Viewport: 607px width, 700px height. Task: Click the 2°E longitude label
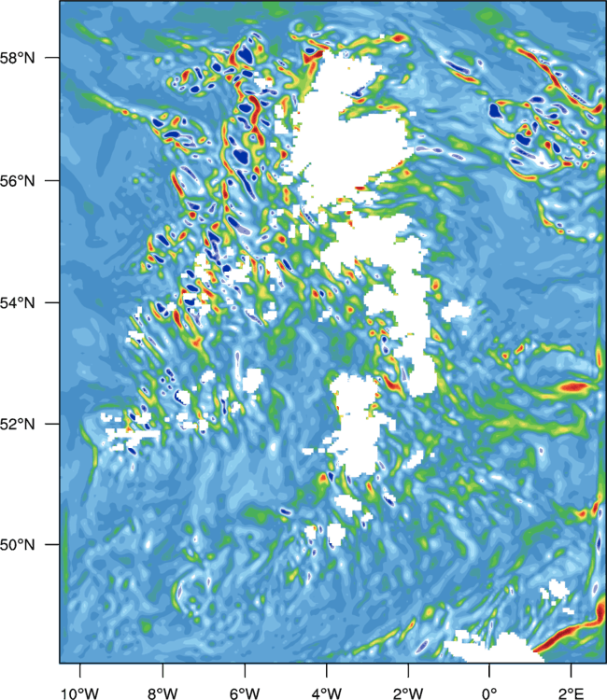[572, 693]
